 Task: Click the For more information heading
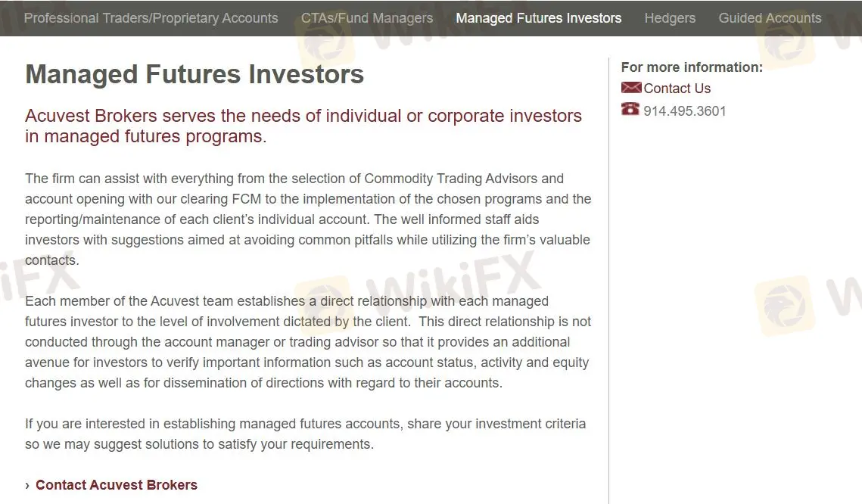click(x=691, y=67)
